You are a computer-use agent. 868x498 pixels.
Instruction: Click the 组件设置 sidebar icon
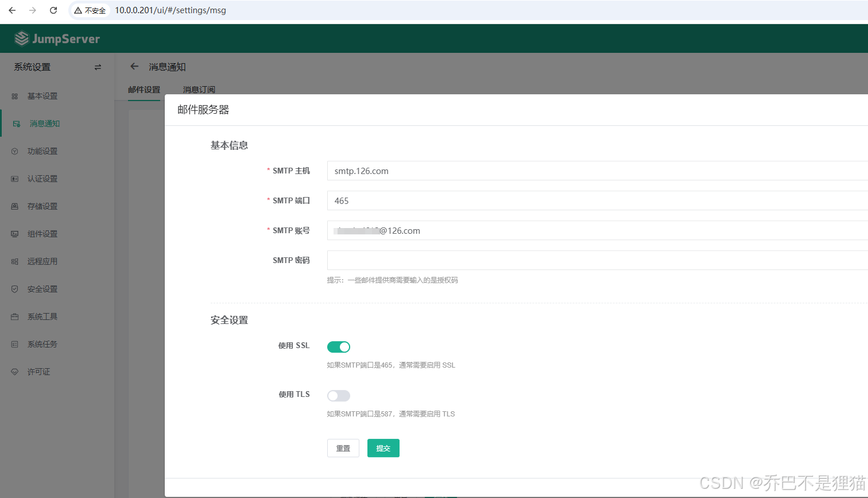(15, 234)
